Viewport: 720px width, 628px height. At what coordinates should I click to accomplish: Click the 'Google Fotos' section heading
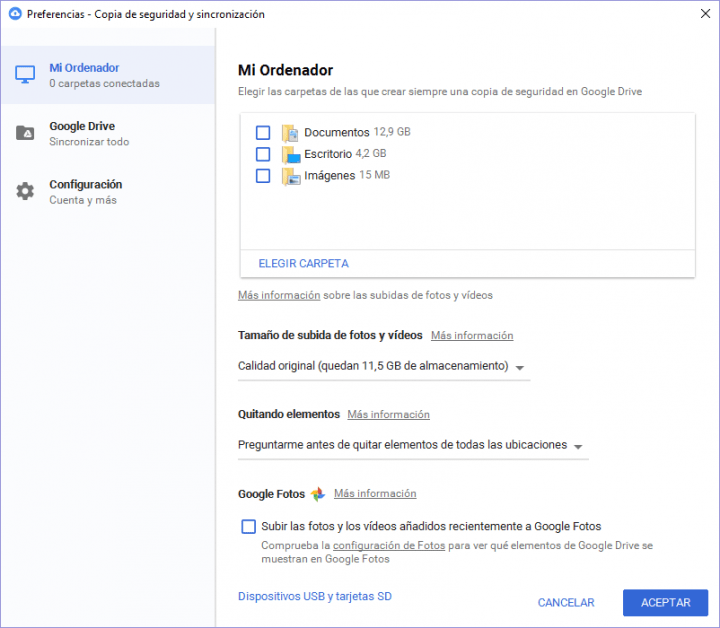coord(271,494)
